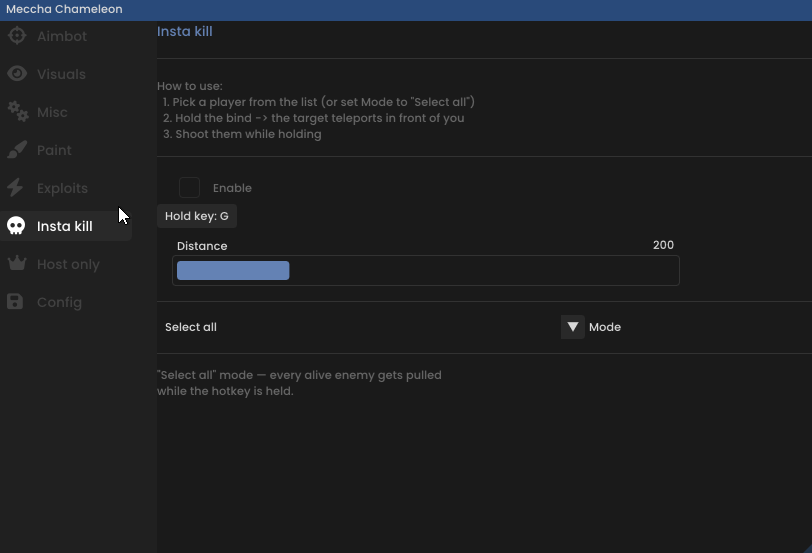Open the Exploits section by its label
The width and height of the screenshot is (812, 553).
[x=62, y=188]
